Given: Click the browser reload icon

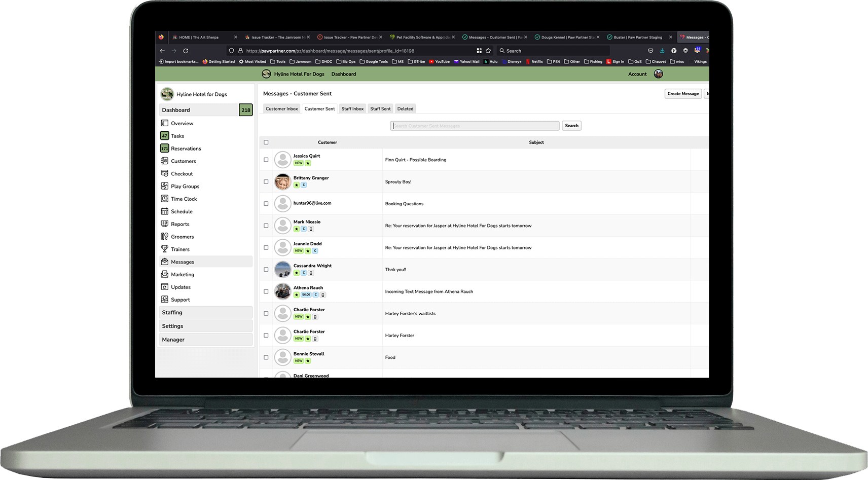Looking at the screenshot, I should click(x=186, y=51).
